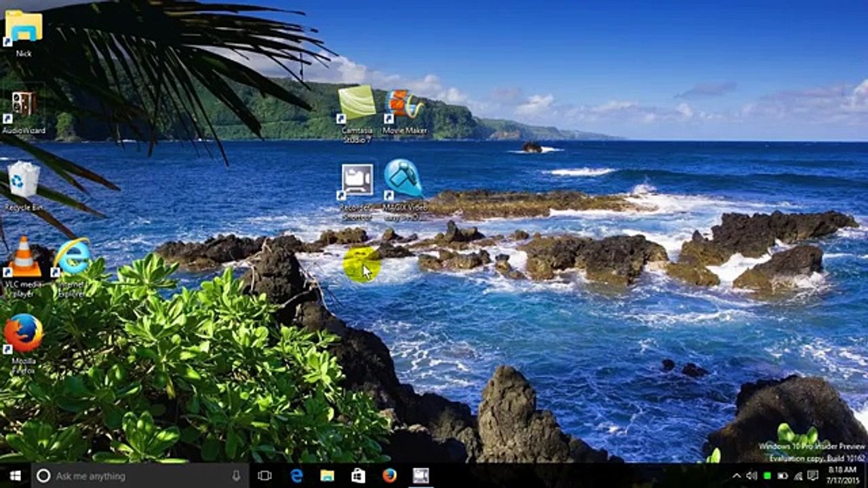Select the Recycle Bin icon
The height and width of the screenshot is (488, 868).
pyautogui.click(x=24, y=186)
